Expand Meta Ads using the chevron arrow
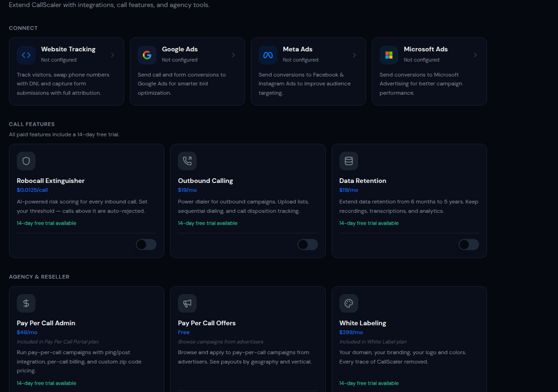 click(x=354, y=55)
